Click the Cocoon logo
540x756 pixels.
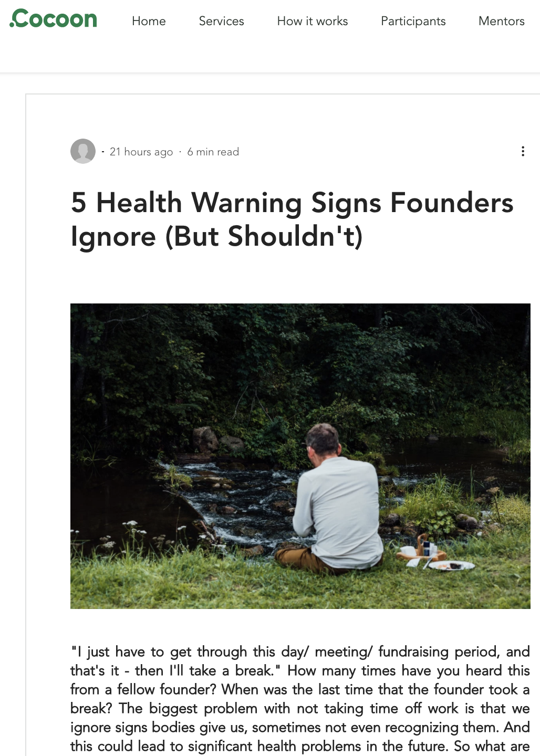click(x=54, y=19)
